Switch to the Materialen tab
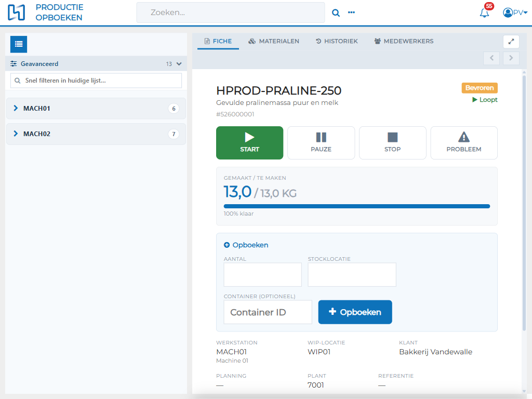This screenshot has width=532, height=399. pos(274,42)
